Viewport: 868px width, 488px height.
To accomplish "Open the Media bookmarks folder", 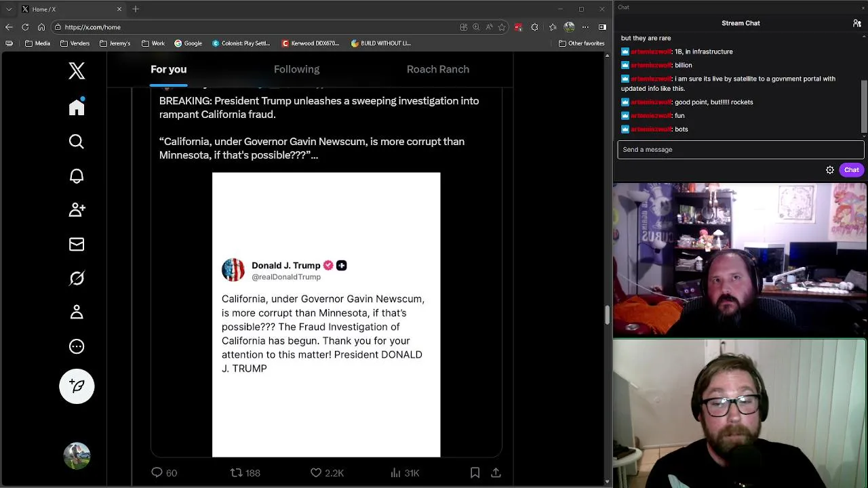I will pyautogui.click(x=37, y=43).
